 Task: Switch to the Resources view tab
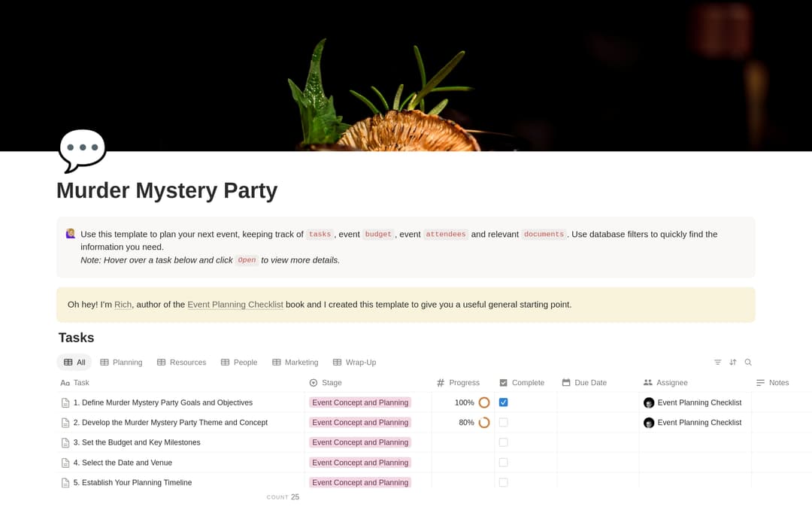coord(182,363)
